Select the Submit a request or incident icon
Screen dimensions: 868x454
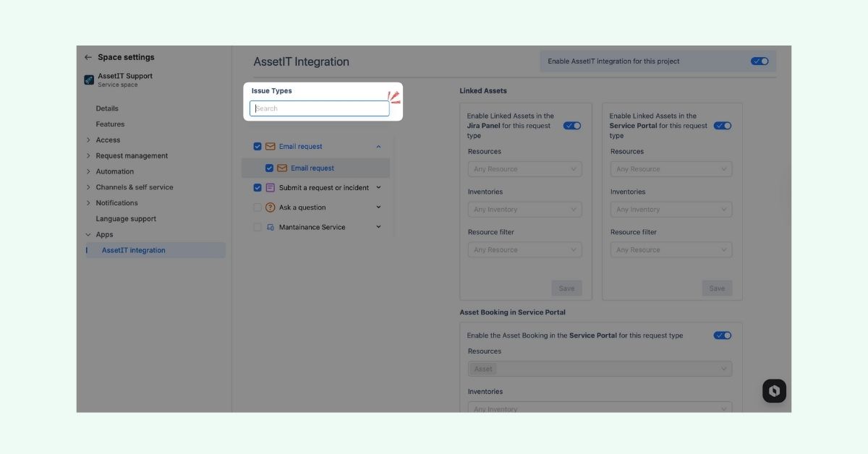pyautogui.click(x=268, y=187)
